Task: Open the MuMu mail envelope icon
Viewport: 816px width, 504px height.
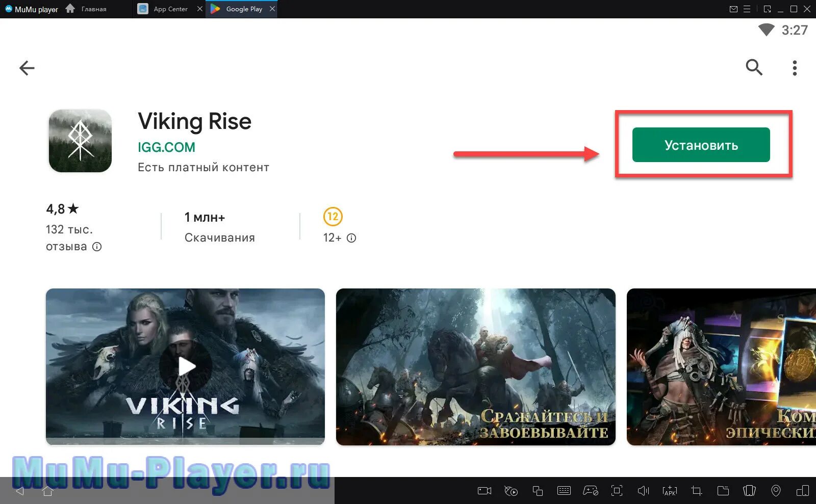Action: point(733,9)
